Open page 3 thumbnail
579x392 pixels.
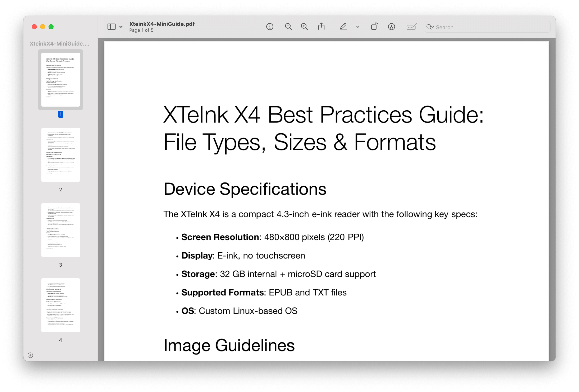click(60, 230)
